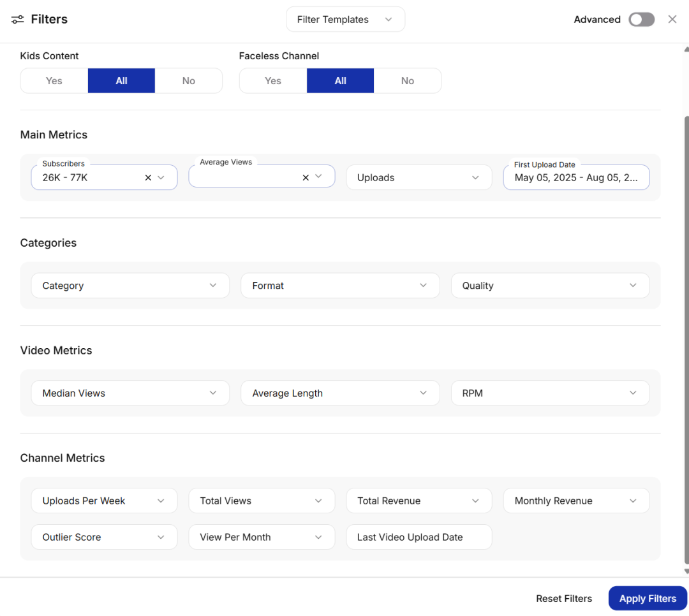Select the All option under Kids Content

(121, 81)
